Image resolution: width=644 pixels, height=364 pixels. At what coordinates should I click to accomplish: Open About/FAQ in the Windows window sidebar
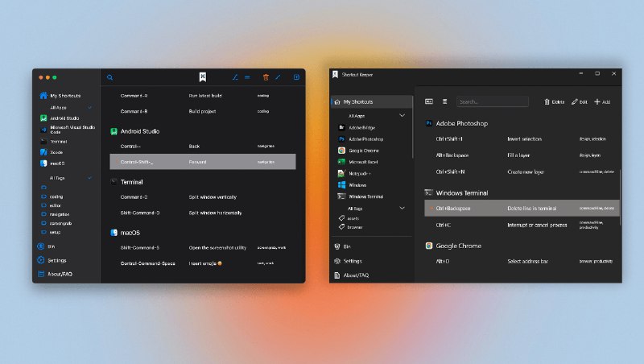click(x=352, y=275)
